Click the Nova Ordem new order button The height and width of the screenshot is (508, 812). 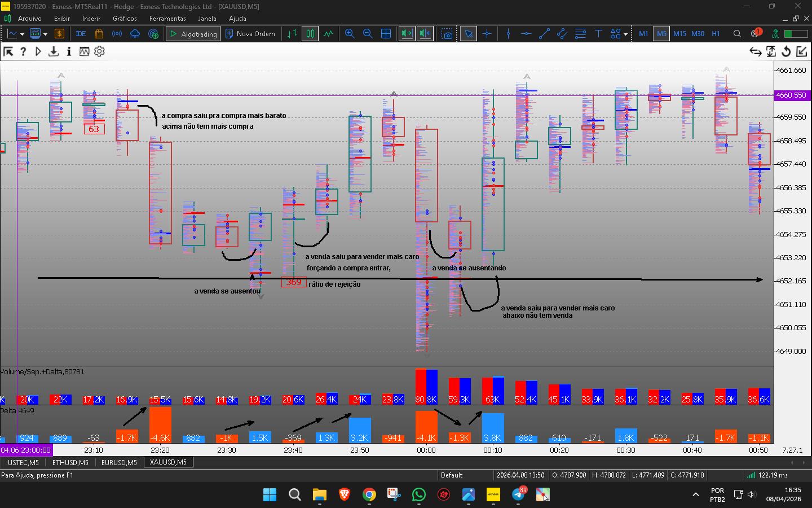[x=250, y=34]
